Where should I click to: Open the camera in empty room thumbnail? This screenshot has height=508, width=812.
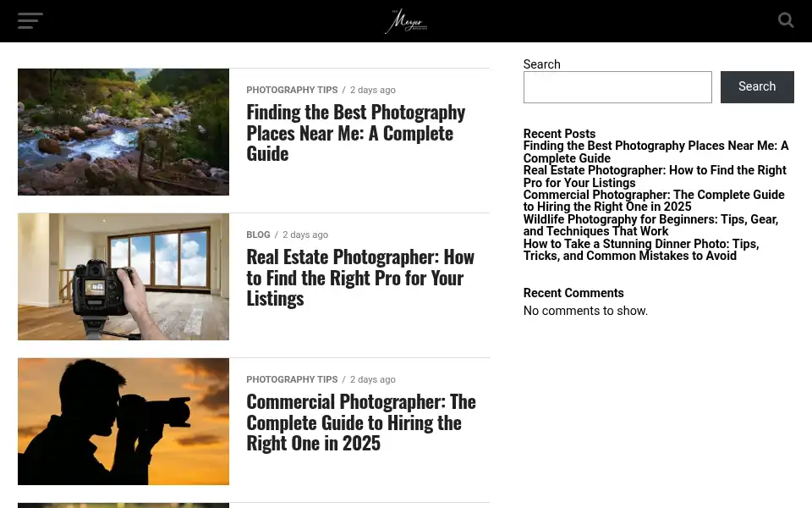(x=123, y=277)
